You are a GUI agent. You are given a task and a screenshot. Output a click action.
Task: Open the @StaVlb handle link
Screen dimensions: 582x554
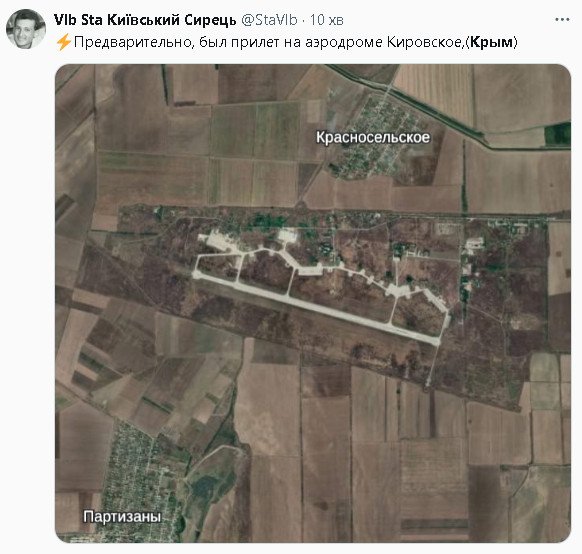(269, 20)
